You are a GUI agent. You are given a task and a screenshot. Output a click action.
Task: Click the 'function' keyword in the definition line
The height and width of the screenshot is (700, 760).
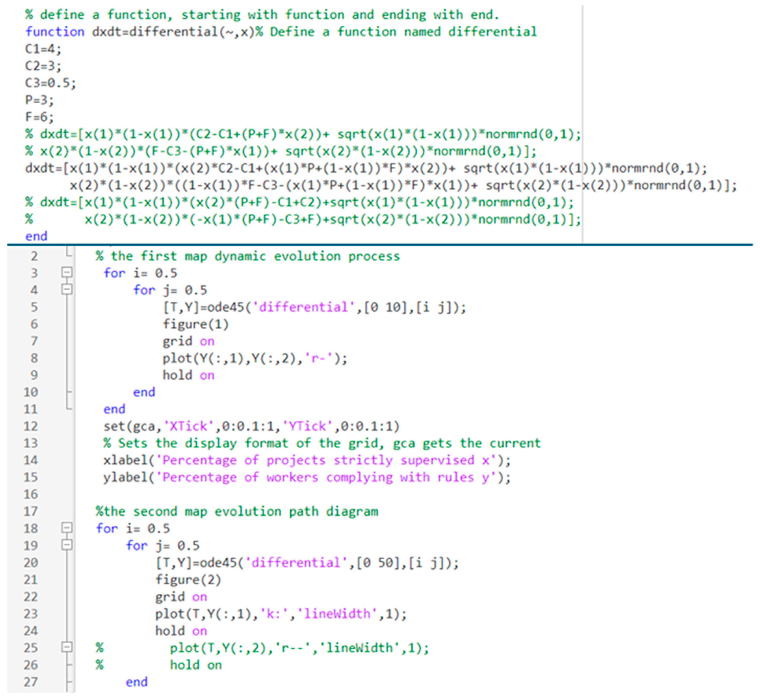55,32
